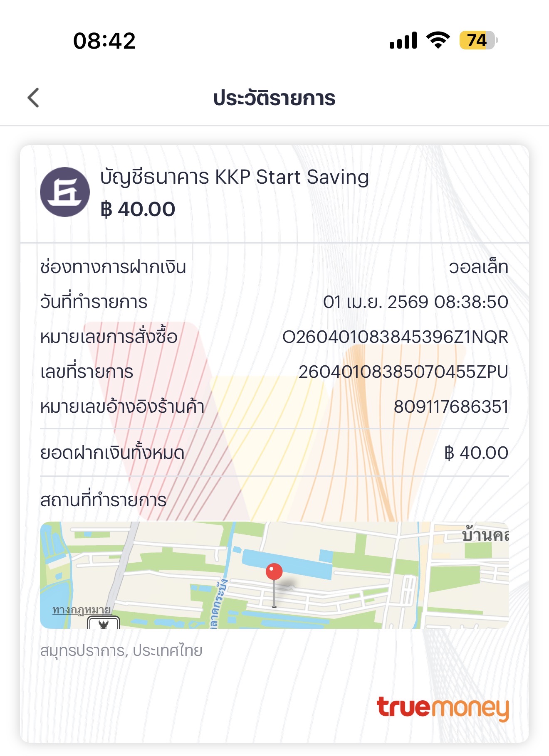
Task: Tap the back chevron arrow
Action: (x=33, y=98)
